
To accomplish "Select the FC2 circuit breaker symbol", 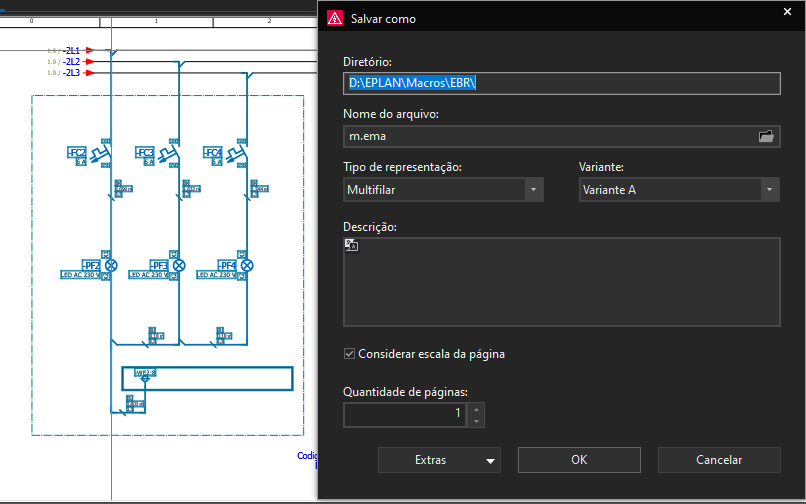I will pyautogui.click(x=99, y=154).
